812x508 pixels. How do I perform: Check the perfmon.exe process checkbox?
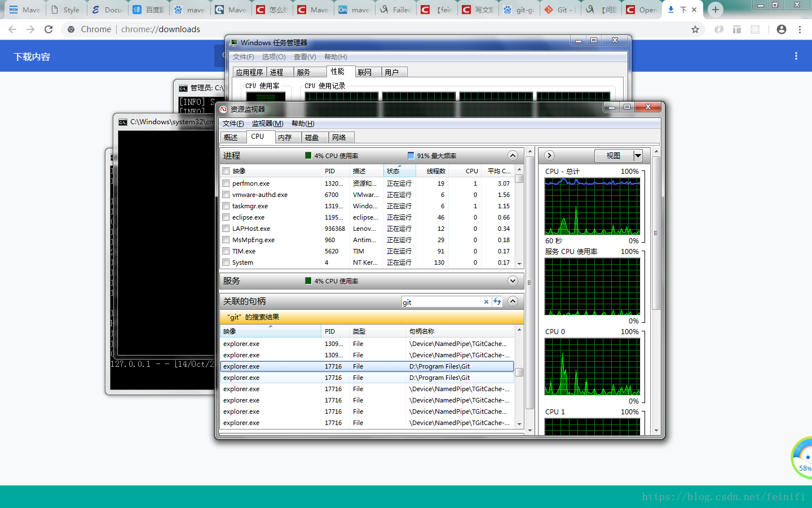point(226,183)
